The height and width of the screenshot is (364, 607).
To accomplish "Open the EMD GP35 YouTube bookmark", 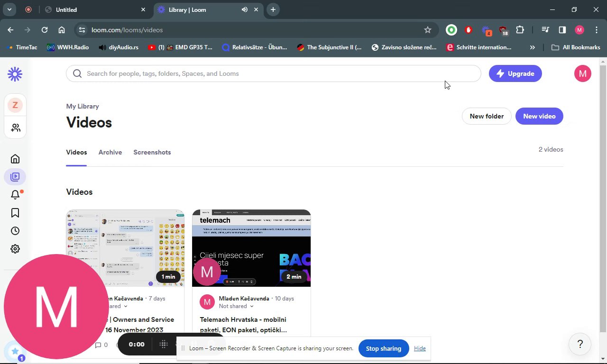I will pyautogui.click(x=180, y=47).
